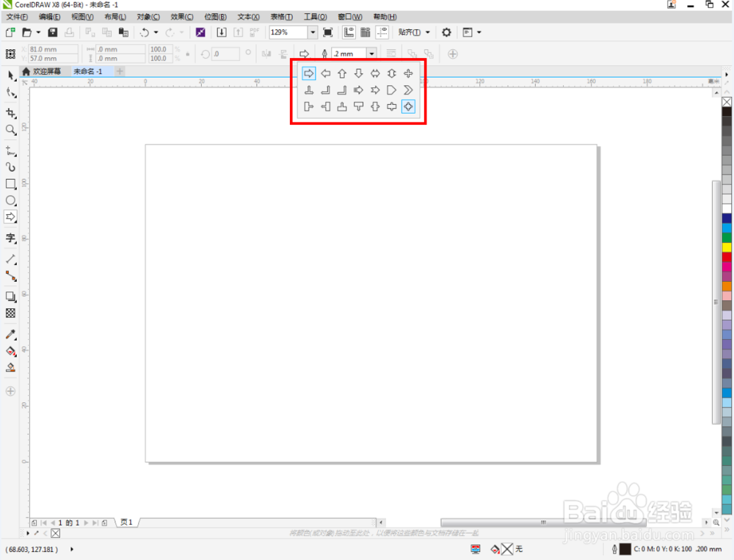Choose the notched right arrow shape

point(375,90)
